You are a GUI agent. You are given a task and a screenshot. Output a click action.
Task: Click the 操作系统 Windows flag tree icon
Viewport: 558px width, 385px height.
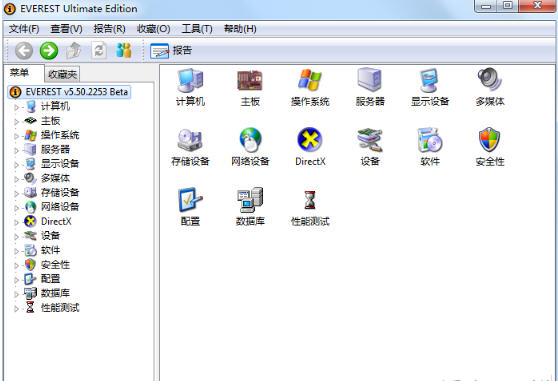[31, 135]
